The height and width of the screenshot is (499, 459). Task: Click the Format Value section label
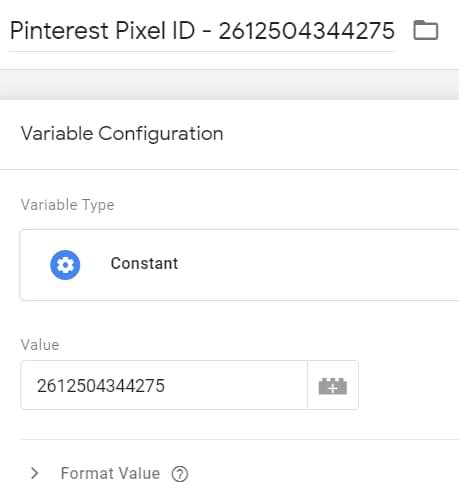[110, 473]
